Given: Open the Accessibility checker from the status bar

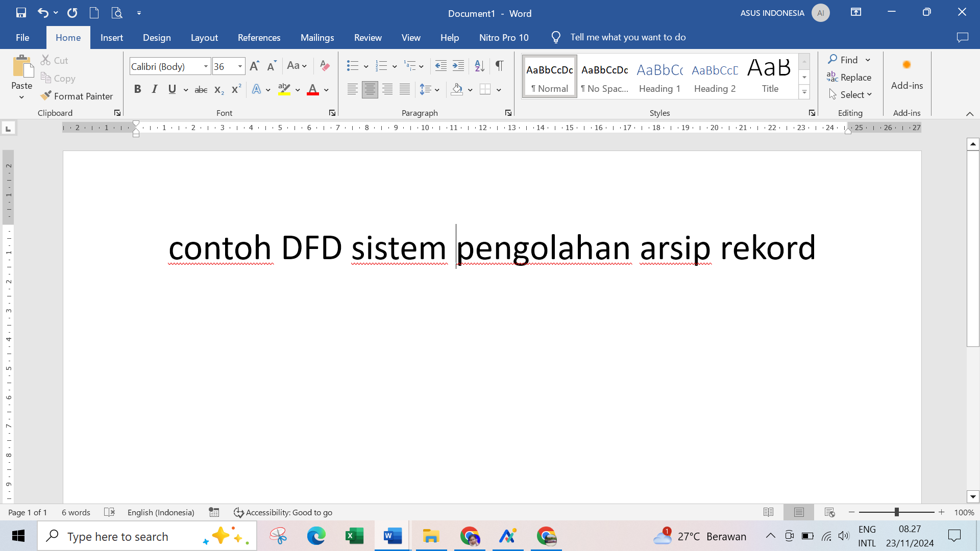Looking at the screenshot, I should (x=283, y=512).
